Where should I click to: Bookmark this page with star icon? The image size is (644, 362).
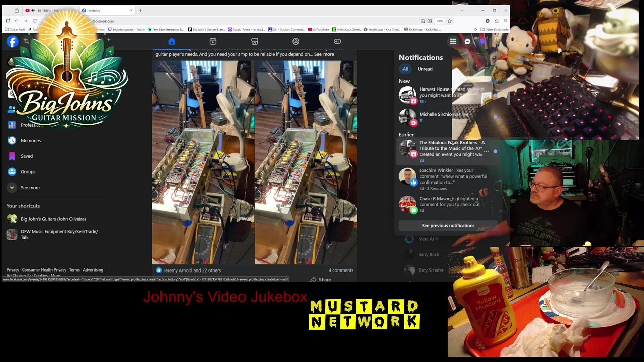click(449, 21)
